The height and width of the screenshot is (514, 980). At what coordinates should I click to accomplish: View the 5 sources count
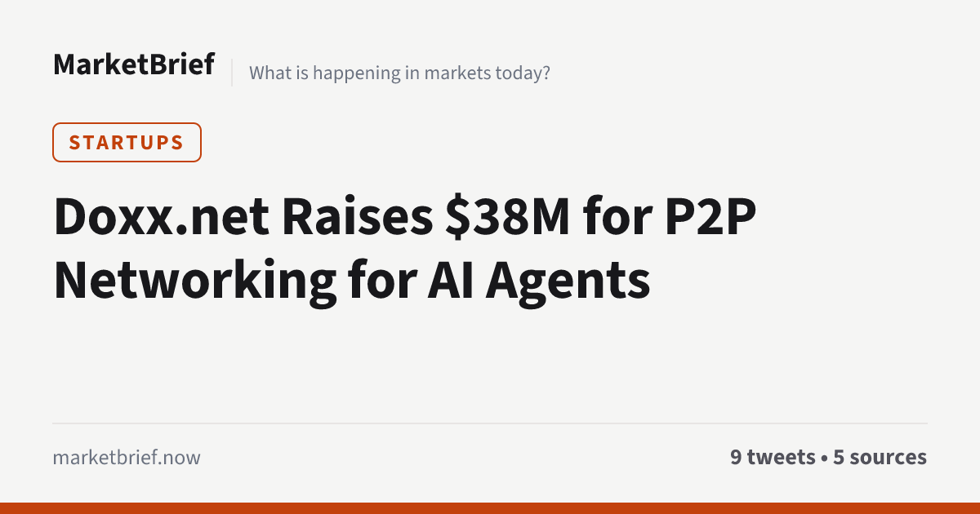click(880, 458)
